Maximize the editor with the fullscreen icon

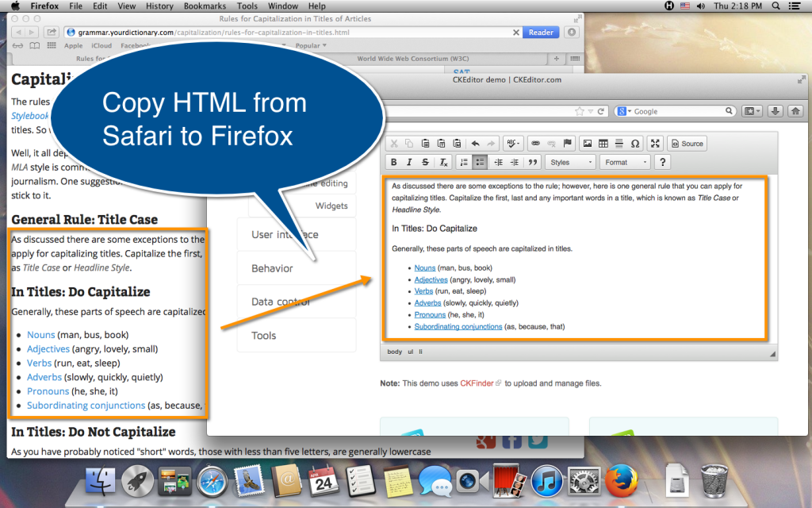click(x=655, y=144)
